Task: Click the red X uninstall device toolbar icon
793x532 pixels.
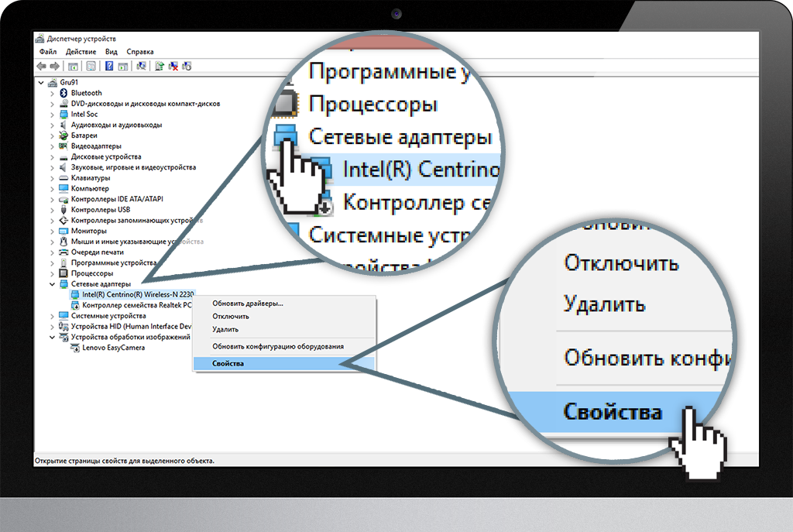Action: tap(173, 67)
